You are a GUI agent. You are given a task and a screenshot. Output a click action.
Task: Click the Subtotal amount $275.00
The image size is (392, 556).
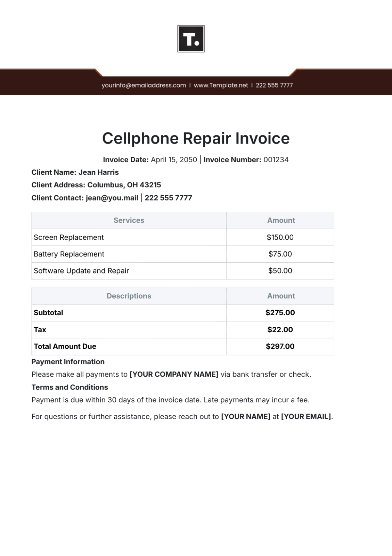[280, 313]
